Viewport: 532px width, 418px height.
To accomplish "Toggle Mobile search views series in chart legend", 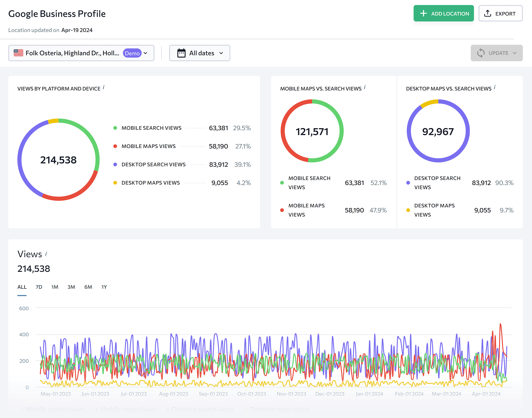I will coord(55,409).
